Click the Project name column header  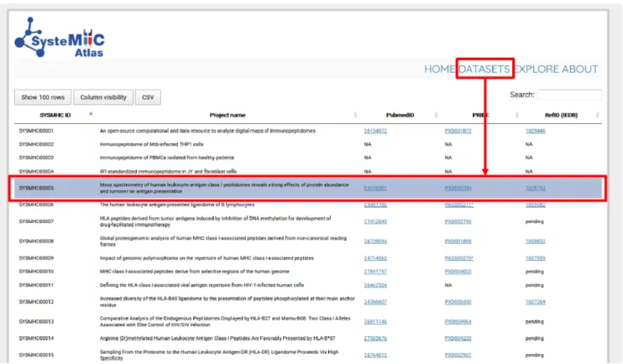[228, 115]
